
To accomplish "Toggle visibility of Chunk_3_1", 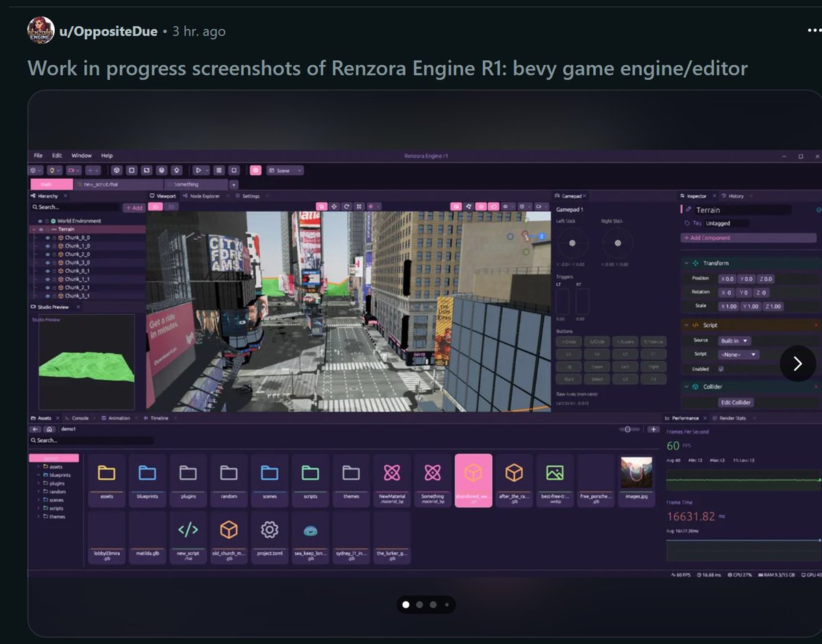I will click(x=48, y=296).
